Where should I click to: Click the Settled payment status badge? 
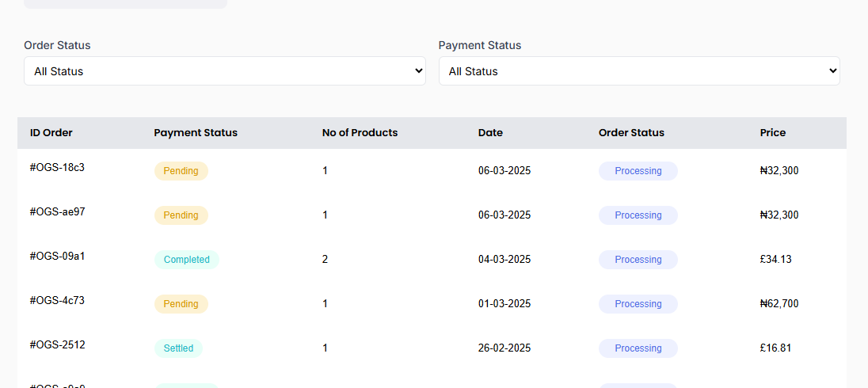(x=178, y=348)
